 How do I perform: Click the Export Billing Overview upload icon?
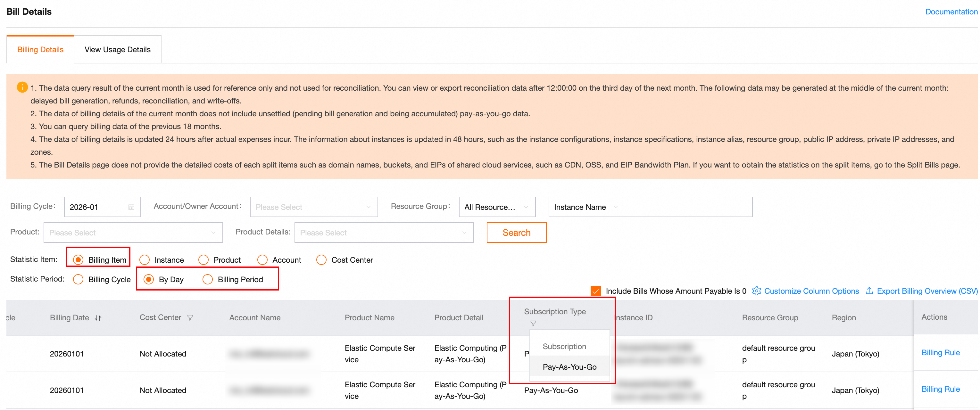tap(869, 291)
